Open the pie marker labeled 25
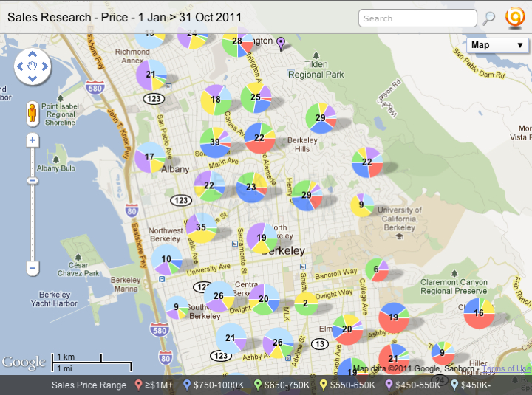 tap(256, 97)
